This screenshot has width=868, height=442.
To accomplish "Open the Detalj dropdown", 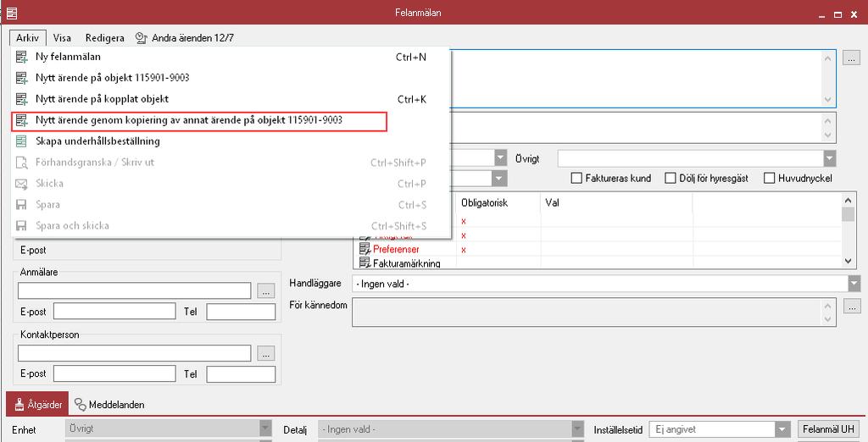I will click(x=451, y=429).
